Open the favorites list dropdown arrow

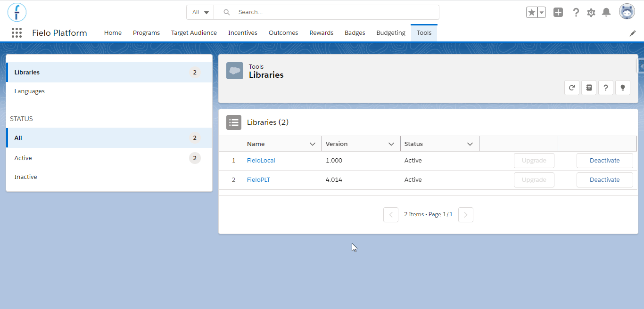[x=542, y=12]
